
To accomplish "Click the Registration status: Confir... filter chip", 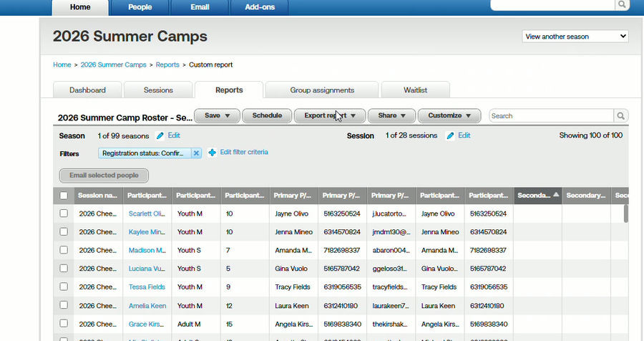I will [145, 153].
